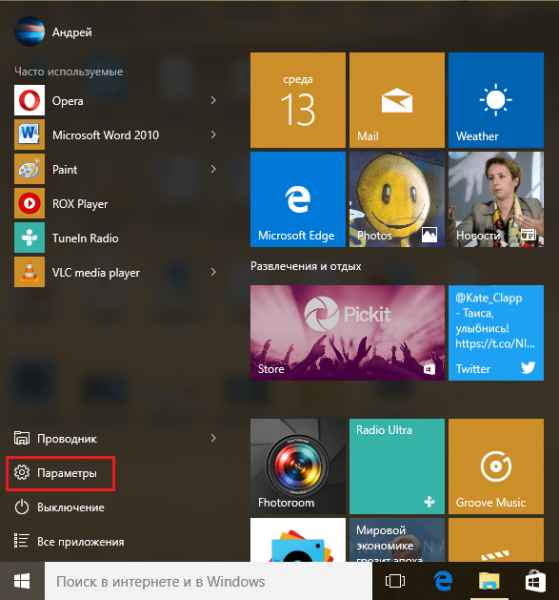Open the Выключение power menu
The height and width of the screenshot is (600, 559).
(59, 507)
